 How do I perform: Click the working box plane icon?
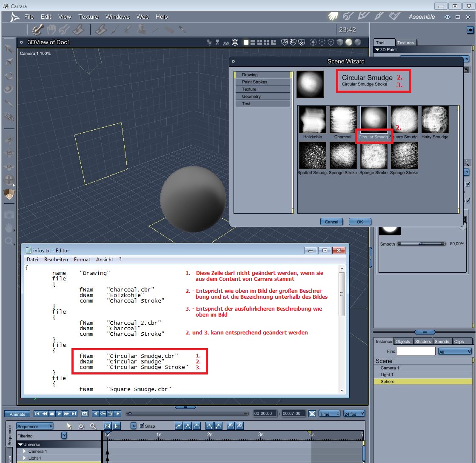click(9, 194)
